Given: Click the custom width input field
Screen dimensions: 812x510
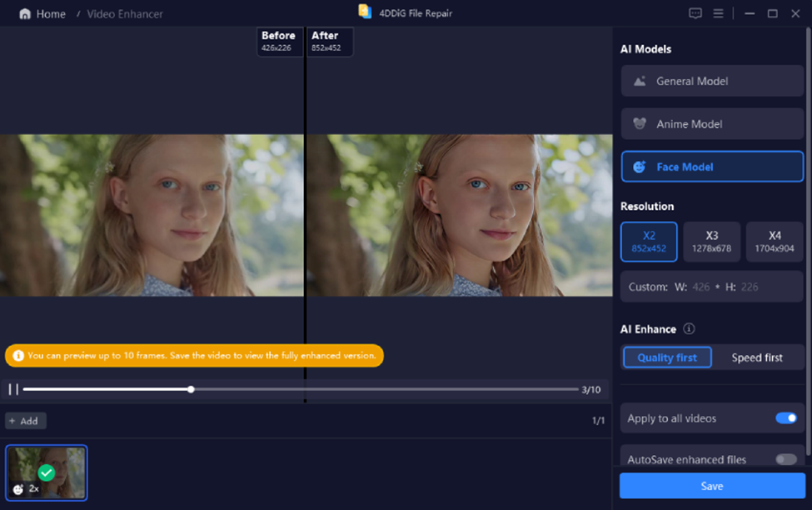Looking at the screenshot, I should [701, 287].
